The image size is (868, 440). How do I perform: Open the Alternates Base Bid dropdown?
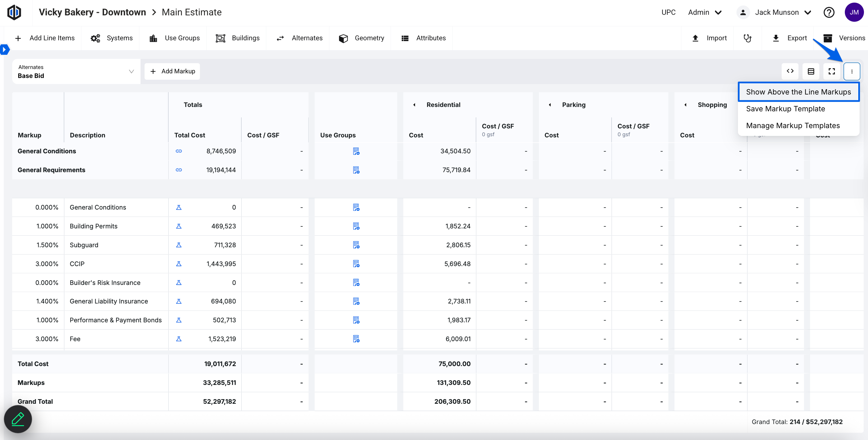click(x=76, y=72)
